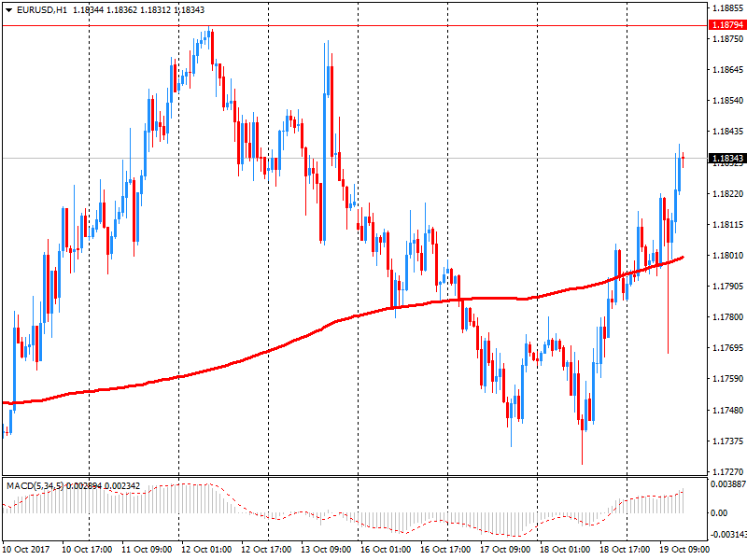Click the 1.18010 price axis label
Image resolution: width=747 pixels, height=560 pixels.
(728, 256)
